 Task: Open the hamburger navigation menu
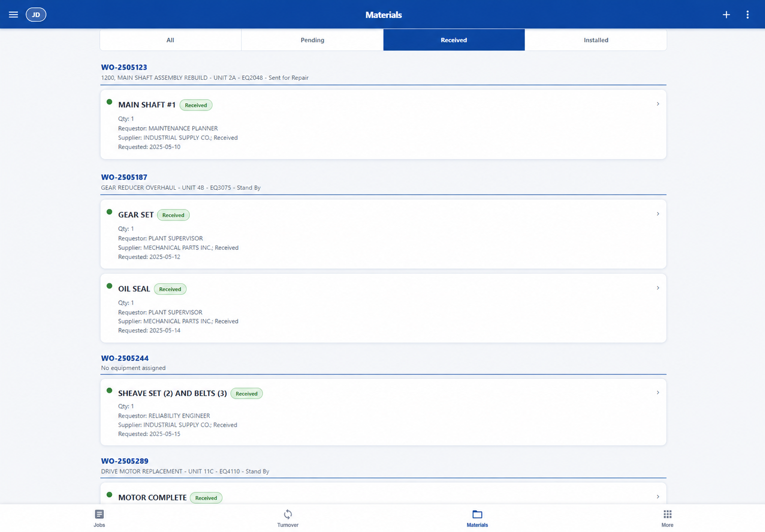[13, 15]
